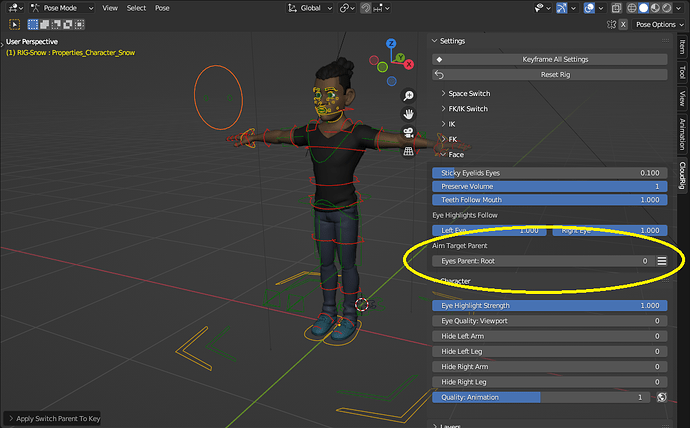Open the snapping options dropdown
This screenshot has height=428, width=690.
click(x=381, y=8)
